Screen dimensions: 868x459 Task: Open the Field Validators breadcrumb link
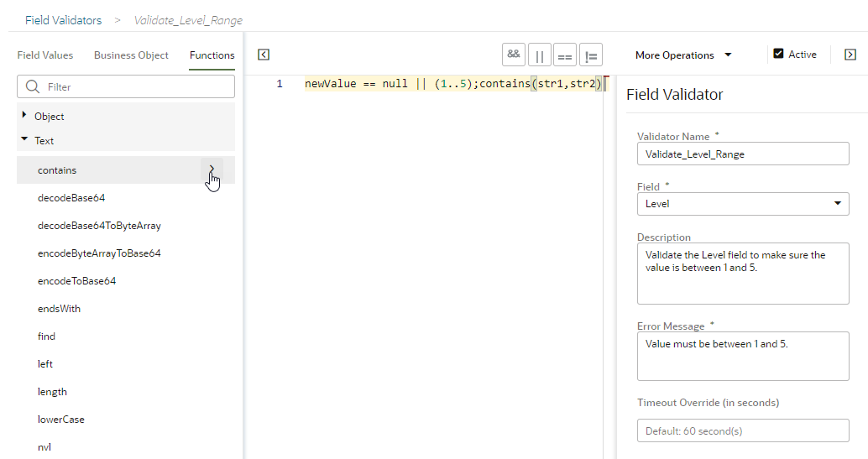[x=64, y=20]
